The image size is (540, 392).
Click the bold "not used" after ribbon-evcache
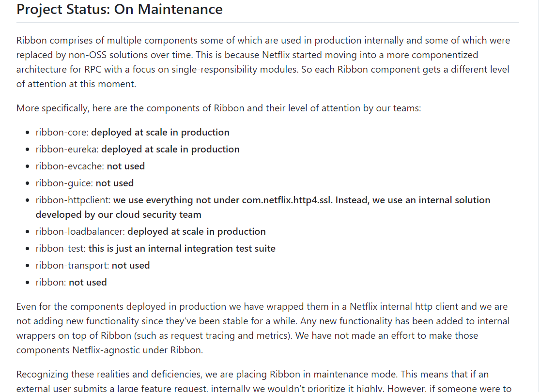point(126,166)
